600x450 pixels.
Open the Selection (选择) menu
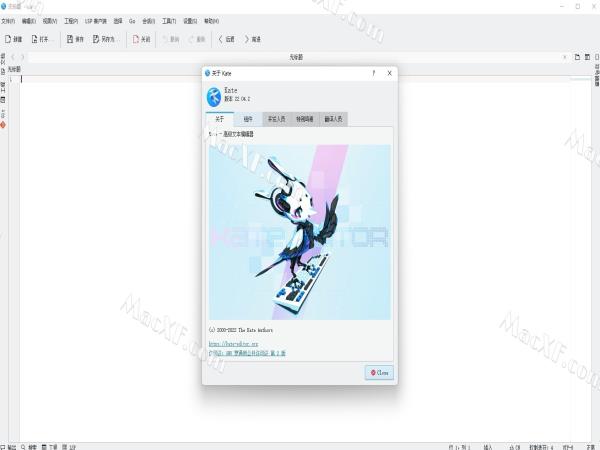coord(118,21)
